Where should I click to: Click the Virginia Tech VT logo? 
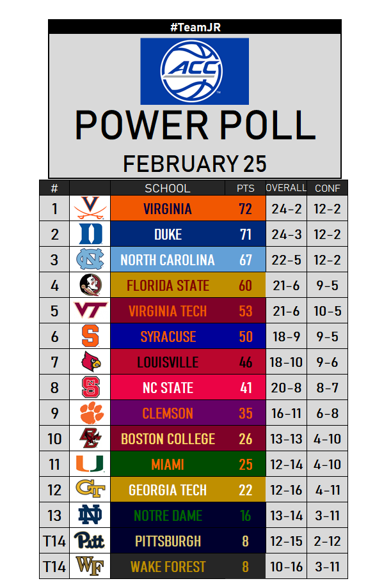click(x=90, y=311)
